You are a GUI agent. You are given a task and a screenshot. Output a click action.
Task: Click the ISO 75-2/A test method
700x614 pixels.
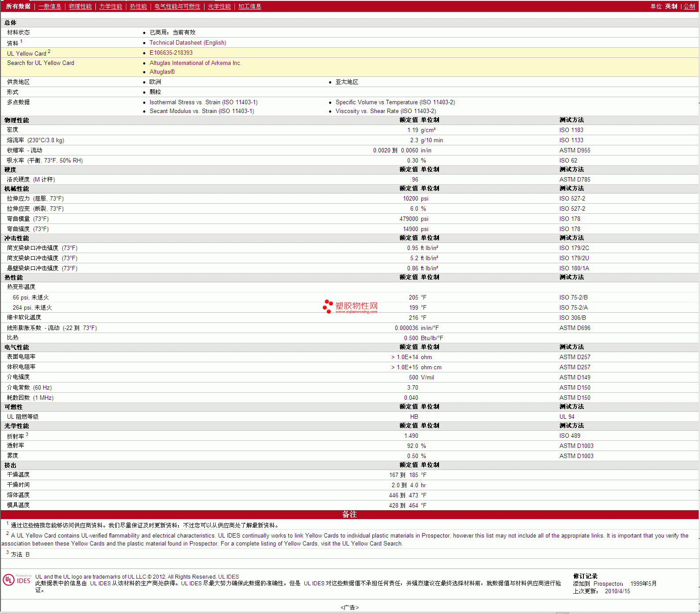573,307
